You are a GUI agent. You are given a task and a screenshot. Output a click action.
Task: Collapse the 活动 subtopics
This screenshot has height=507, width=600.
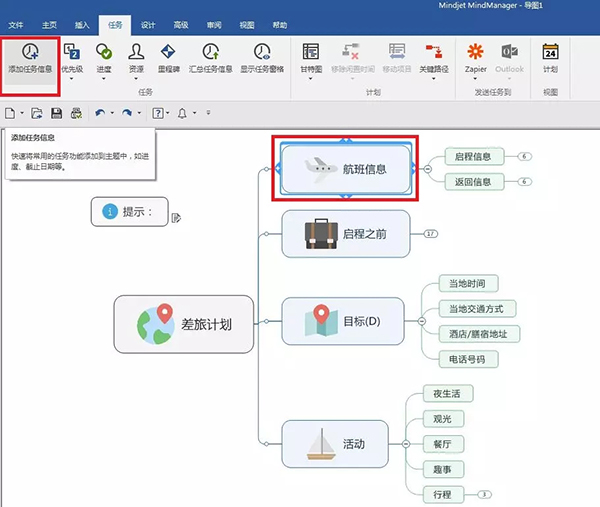(406, 444)
